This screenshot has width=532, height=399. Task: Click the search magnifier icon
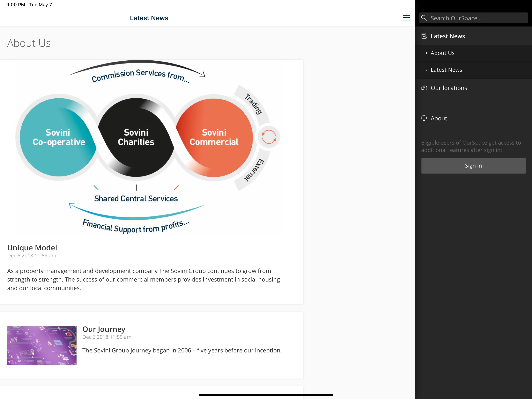pos(424,18)
